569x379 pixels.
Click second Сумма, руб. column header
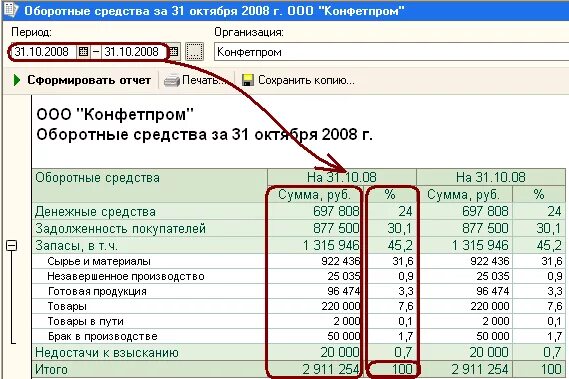(x=464, y=195)
